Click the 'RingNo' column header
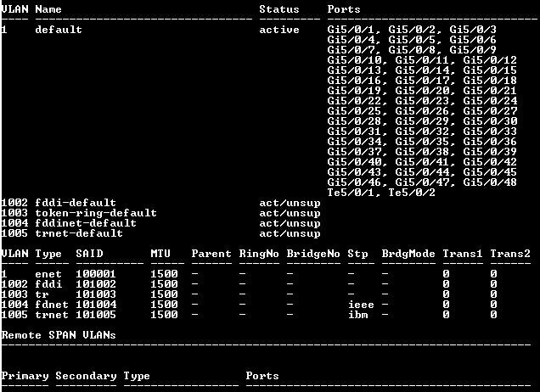The image size is (540, 392). (259, 254)
